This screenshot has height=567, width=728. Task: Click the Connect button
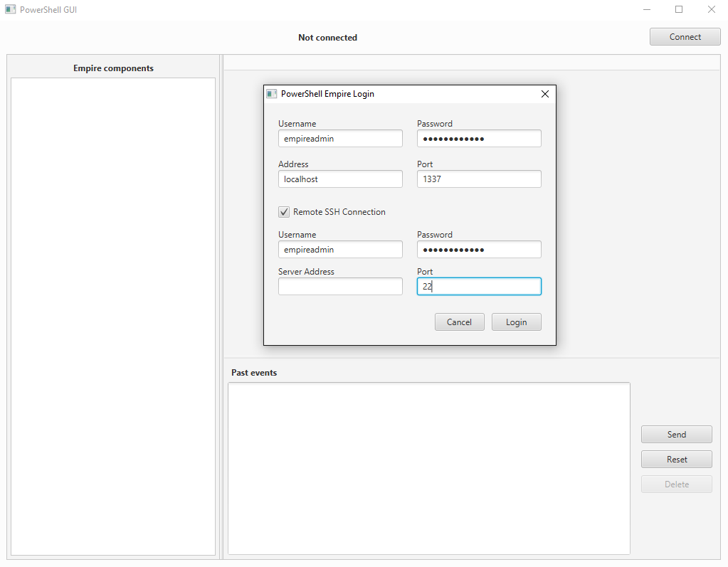[x=685, y=37]
